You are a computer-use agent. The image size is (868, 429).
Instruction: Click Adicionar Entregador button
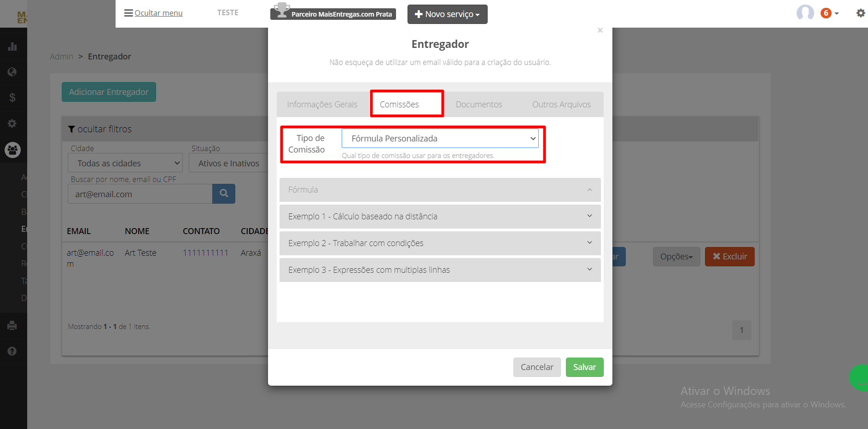(109, 92)
